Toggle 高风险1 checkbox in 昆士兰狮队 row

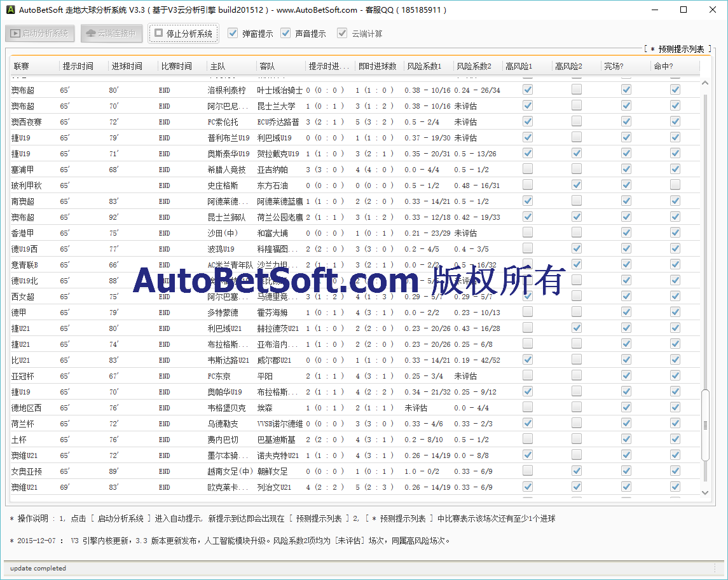pyautogui.click(x=528, y=217)
